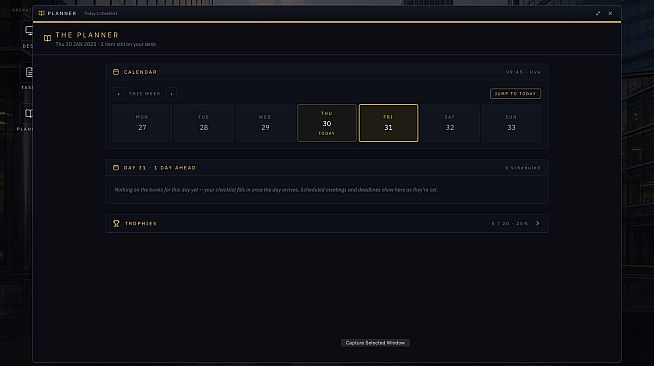
Task: Click the "Trophies" section title
Action: (141, 223)
